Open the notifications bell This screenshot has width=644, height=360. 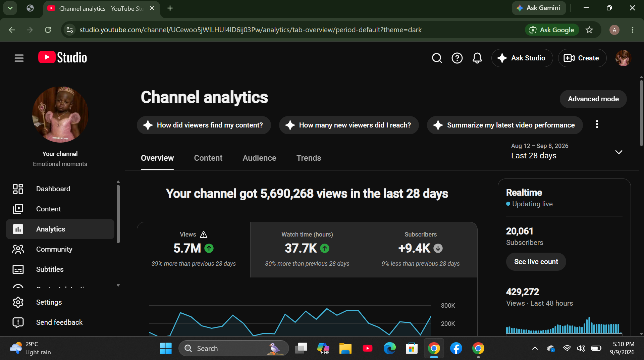pyautogui.click(x=477, y=58)
